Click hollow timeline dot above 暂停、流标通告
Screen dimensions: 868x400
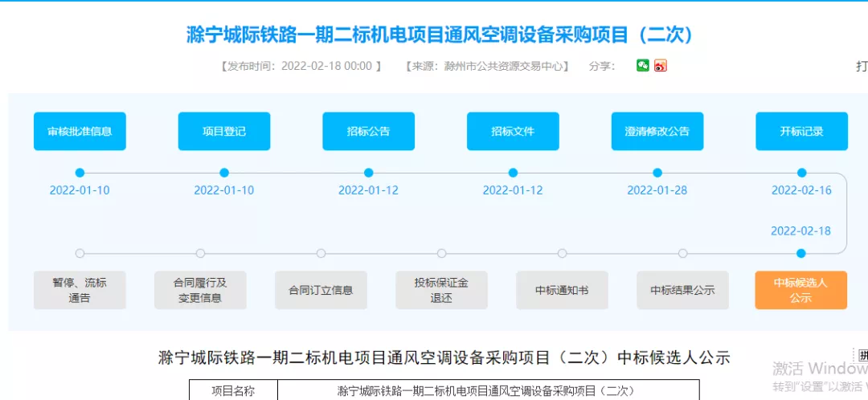(80, 253)
